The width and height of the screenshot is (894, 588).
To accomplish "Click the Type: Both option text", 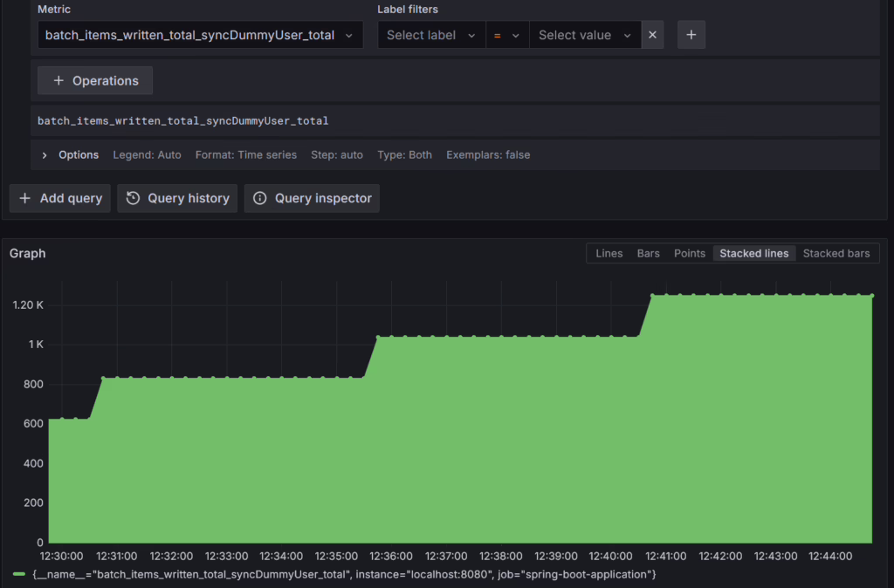I will [405, 155].
